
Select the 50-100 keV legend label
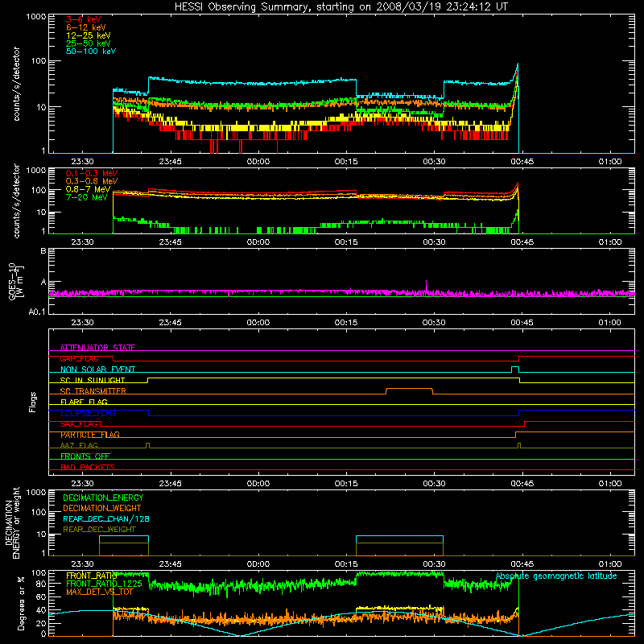pyautogui.click(x=91, y=52)
